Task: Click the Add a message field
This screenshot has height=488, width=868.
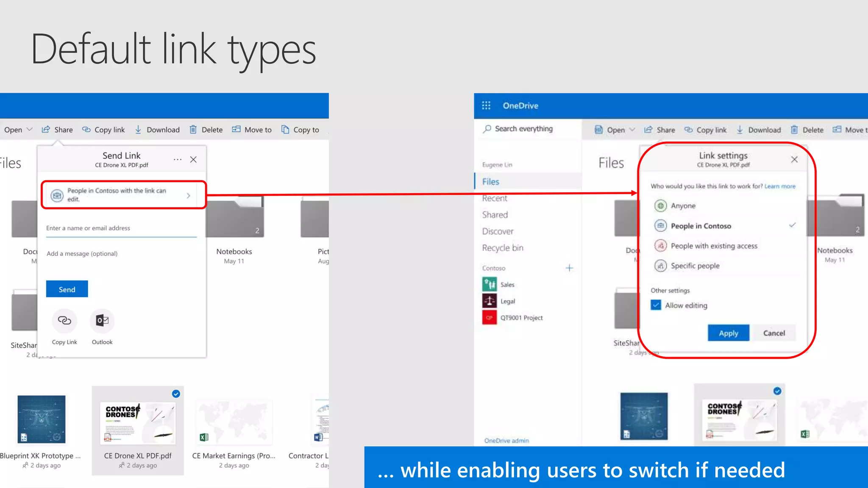Action: click(121, 254)
